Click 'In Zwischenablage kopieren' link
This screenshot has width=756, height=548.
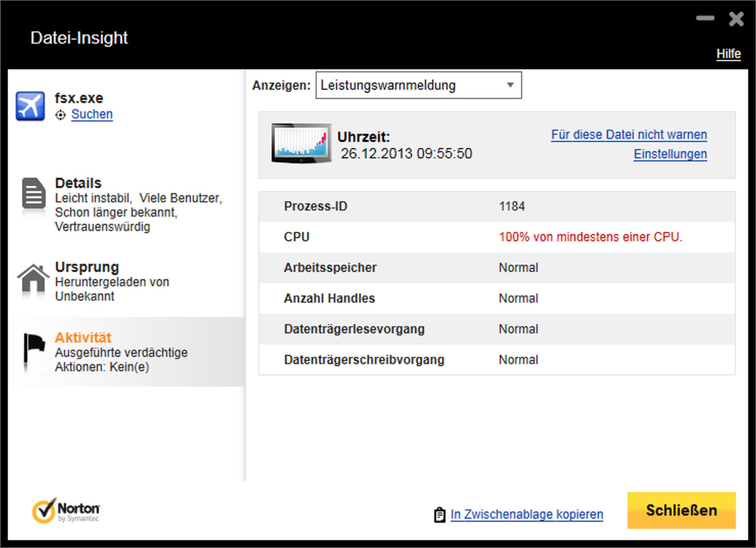coord(526,514)
